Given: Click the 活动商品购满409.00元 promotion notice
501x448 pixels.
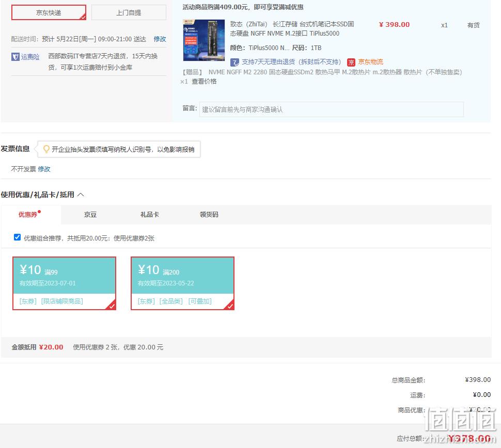Looking at the screenshot, I should click(243, 7).
